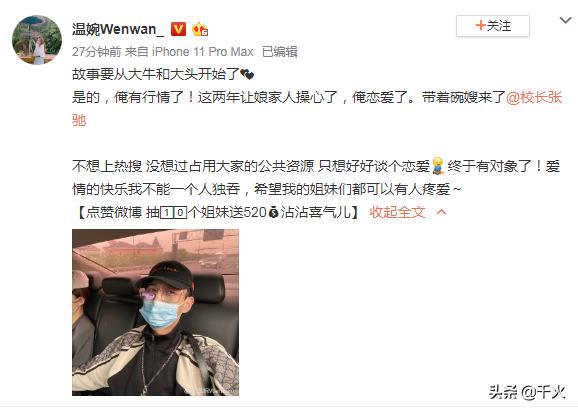
Task: Click the black hearts emoji
Action: [247, 75]
